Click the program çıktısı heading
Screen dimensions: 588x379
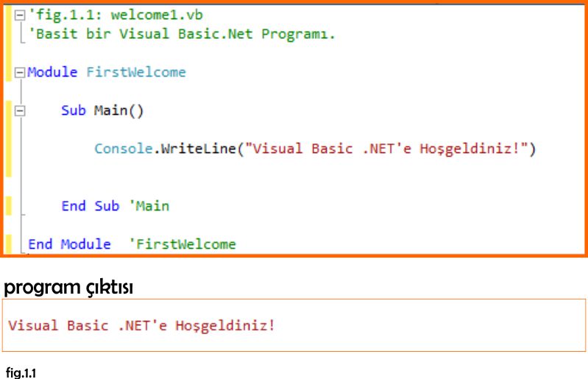(x=68, y=288)
